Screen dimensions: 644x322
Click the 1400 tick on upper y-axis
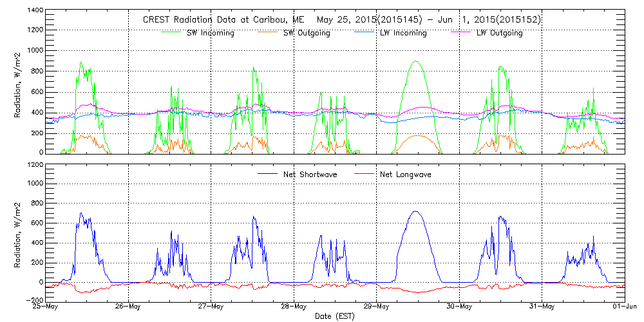coord(34,11)
